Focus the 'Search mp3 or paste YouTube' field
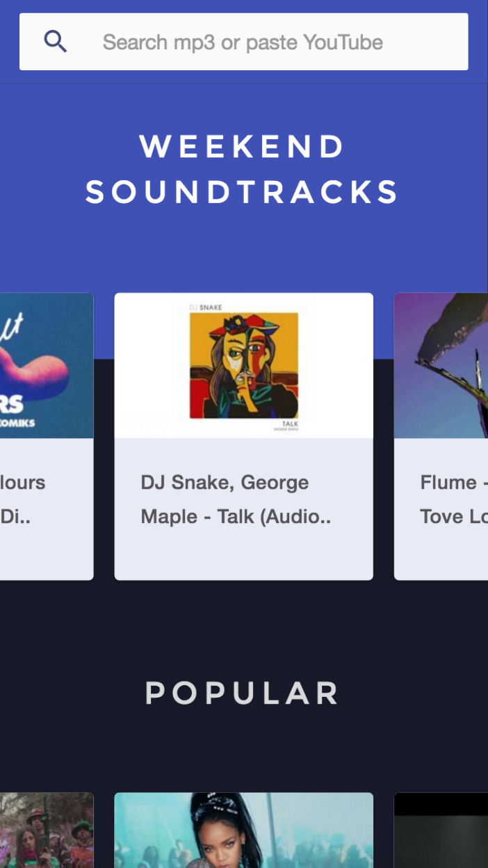Viewport: 488px width, 868px height. [x=243, y=42]
